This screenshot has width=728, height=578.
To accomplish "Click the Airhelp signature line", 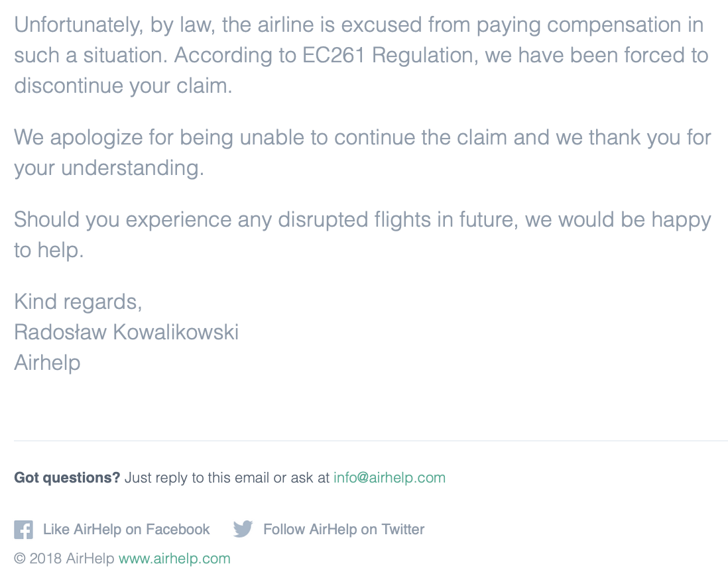I will click(47, 363).
